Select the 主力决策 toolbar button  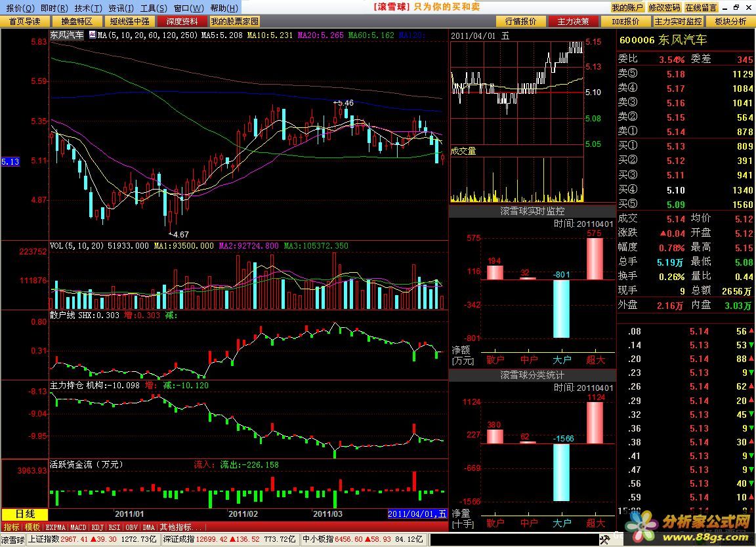574,22
